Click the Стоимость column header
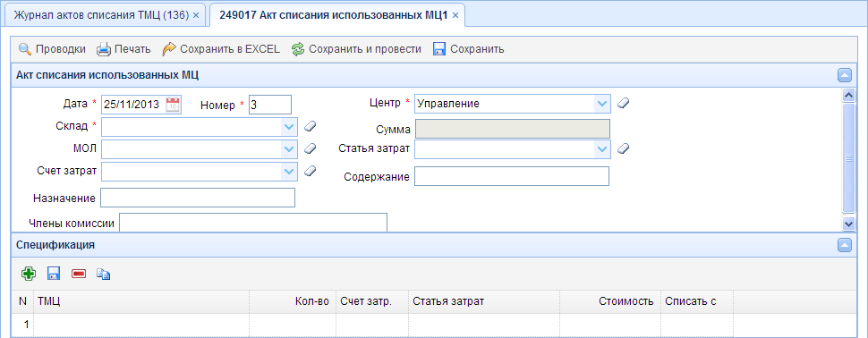Viewport: 868px width, 338px height. click(610, 301)
